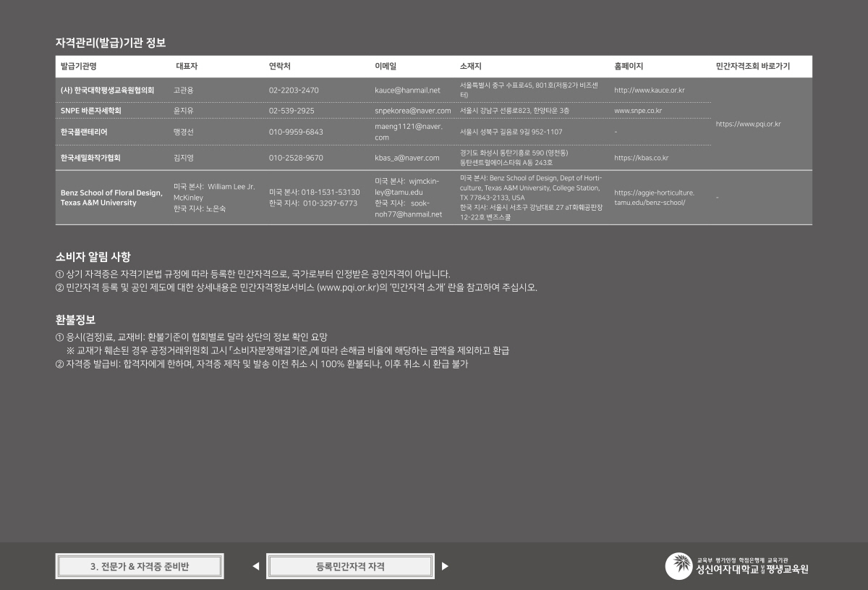Click 'Benz School of Floral Design' organization name
The height and width of the screenshot is (590, 868).
pos(111,198)
